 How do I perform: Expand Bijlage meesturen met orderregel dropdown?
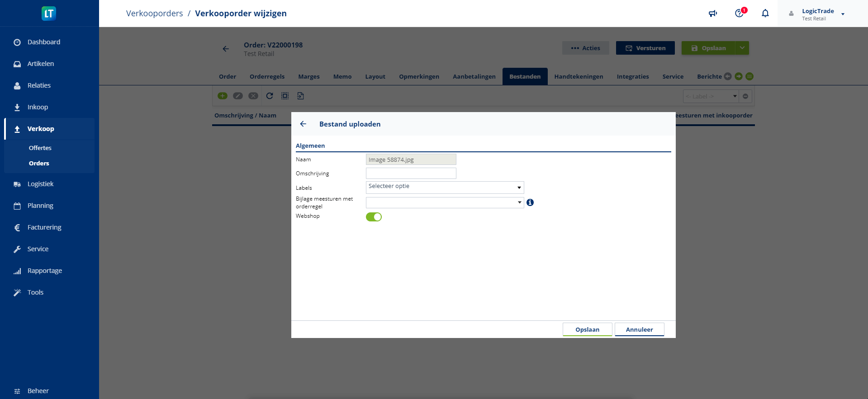445,202
